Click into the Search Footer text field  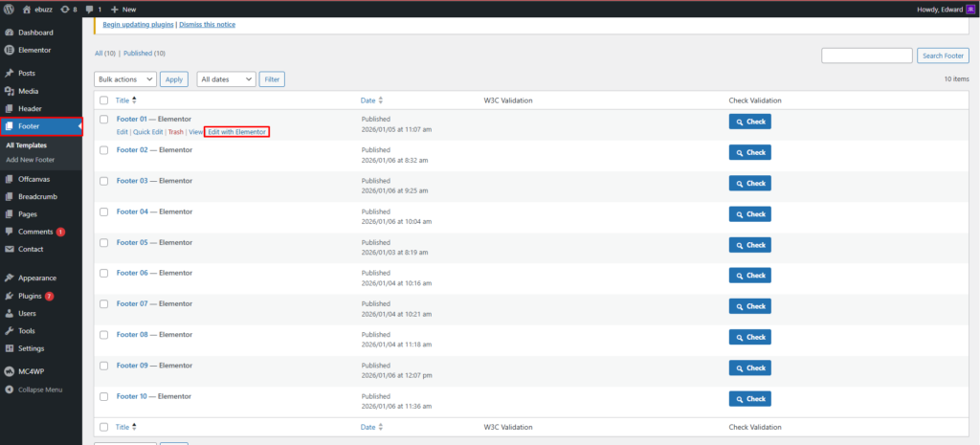pos(866,56)
